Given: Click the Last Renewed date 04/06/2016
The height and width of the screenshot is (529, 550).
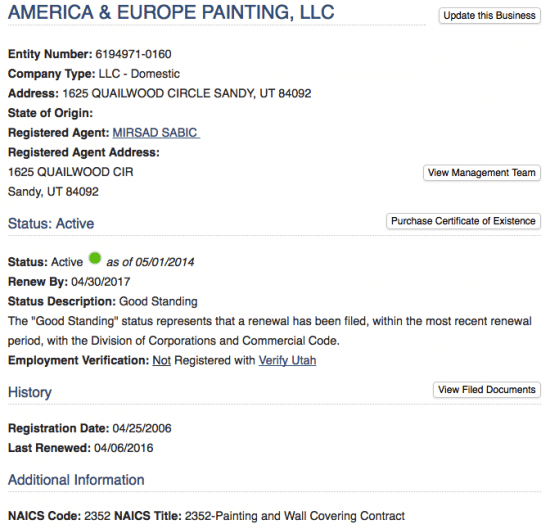Looking at the screenshot, I should 124,448.
